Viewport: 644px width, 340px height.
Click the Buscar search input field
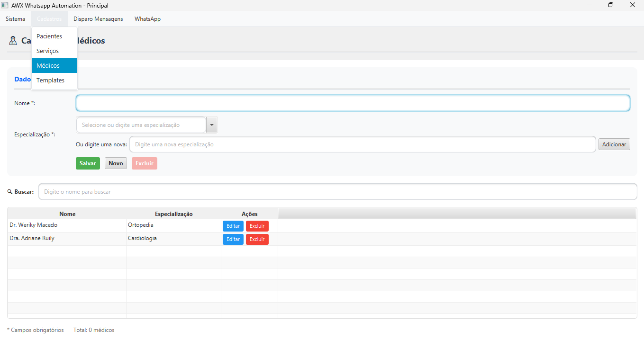pyautogui.click(x=337, y=192)
